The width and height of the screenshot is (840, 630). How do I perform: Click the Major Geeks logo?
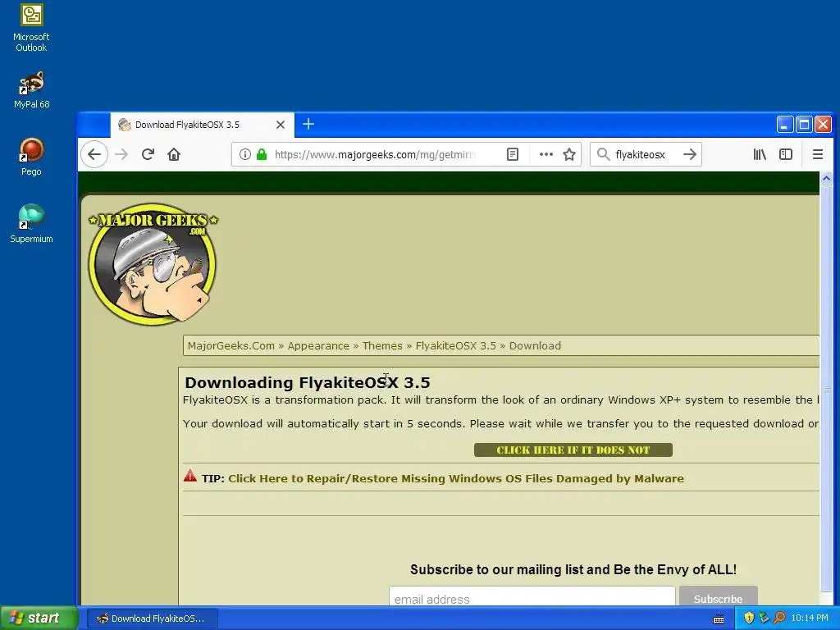153,263
